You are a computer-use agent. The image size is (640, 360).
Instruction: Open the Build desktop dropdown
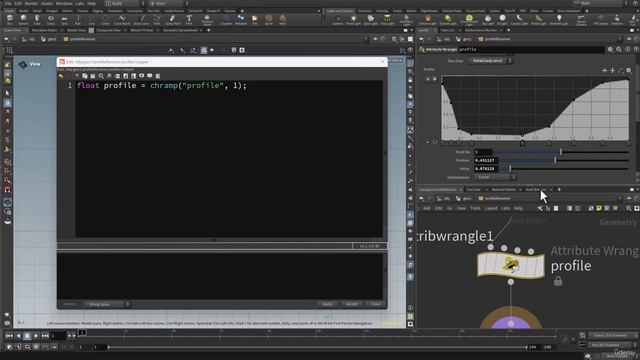125,3
